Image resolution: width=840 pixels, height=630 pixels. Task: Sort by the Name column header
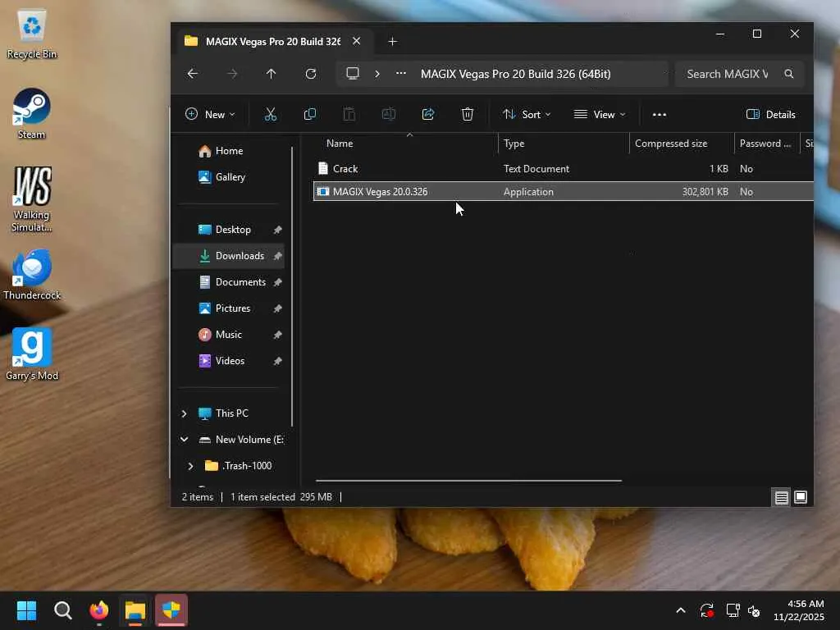340,144
